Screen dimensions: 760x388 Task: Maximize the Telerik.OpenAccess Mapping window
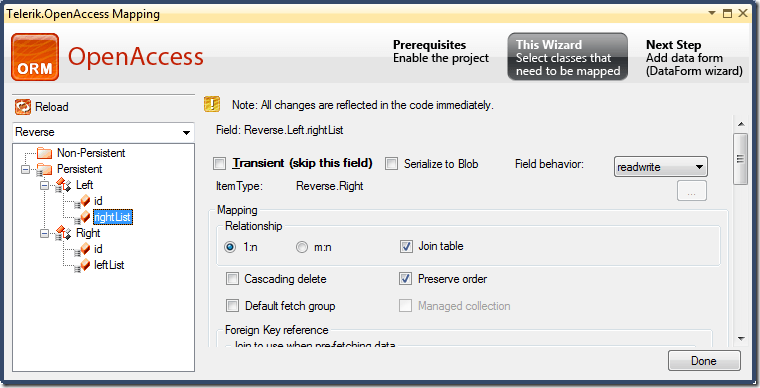pos(728,13)
